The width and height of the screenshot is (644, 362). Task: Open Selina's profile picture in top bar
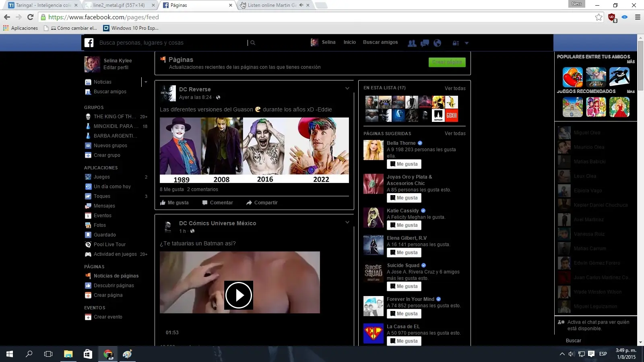tap(314, 43)
